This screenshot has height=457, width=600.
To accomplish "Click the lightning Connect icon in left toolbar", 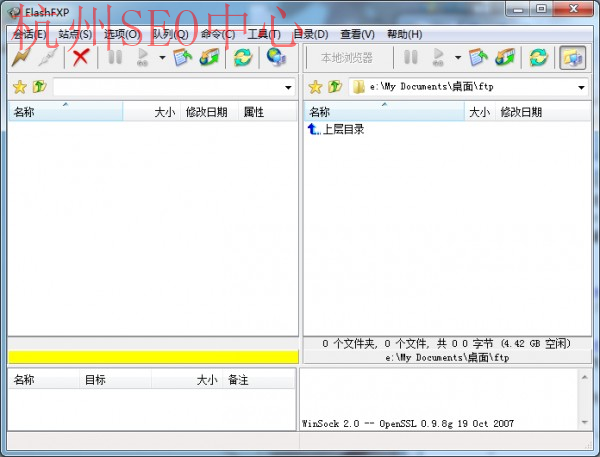I will click(x=21, y=57).
